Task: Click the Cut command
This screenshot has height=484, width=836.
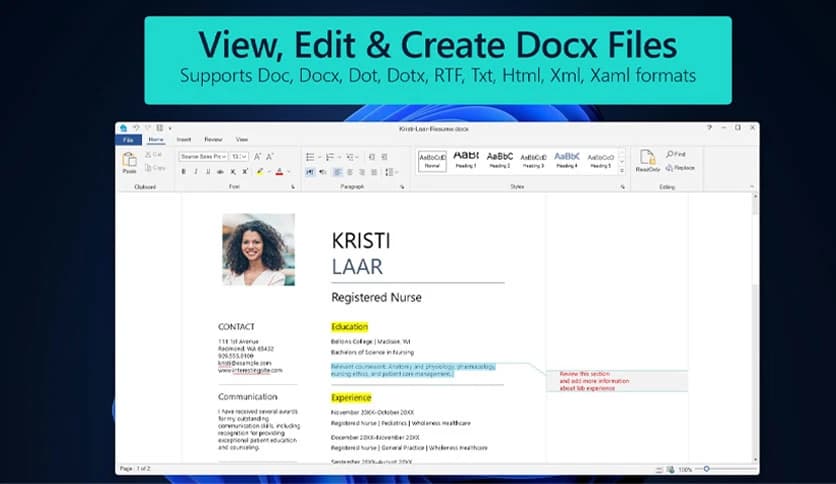Action: coord(153,154)
